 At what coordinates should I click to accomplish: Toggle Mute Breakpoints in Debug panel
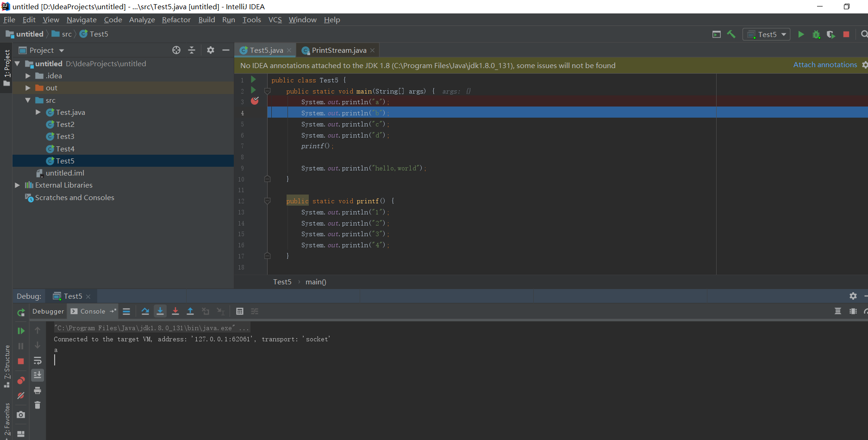pos(21,396)
